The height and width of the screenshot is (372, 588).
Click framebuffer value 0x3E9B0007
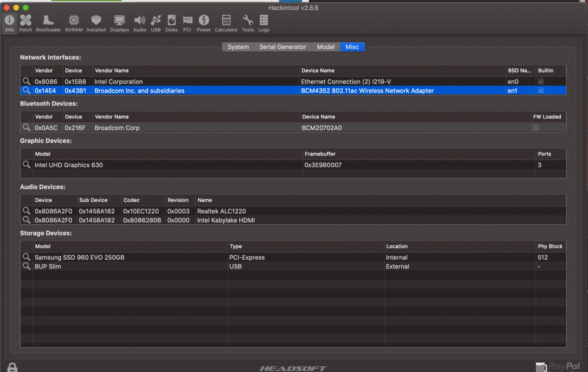click(323, 165)
